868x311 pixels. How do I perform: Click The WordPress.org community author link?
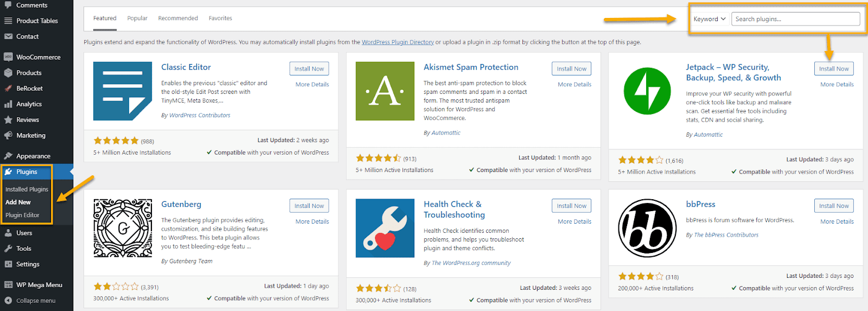click(x=471, y=263)
